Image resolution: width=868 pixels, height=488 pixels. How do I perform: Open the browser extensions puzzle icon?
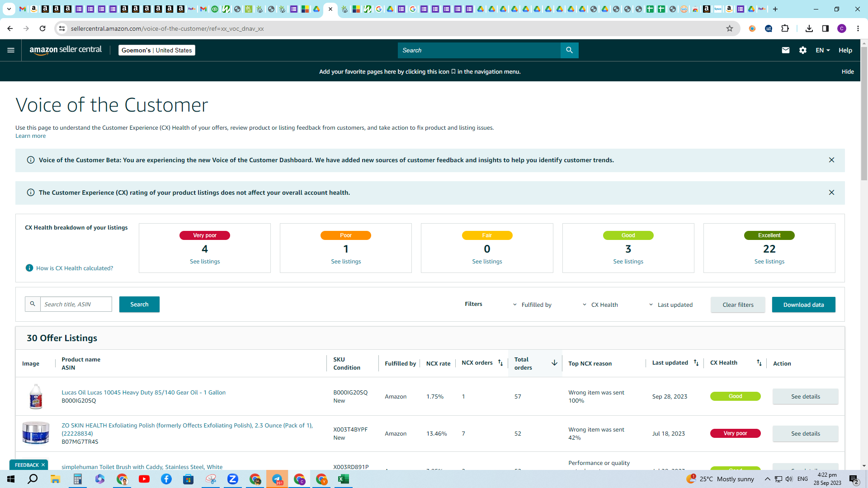pyautogui.click(x=785, y=28)
